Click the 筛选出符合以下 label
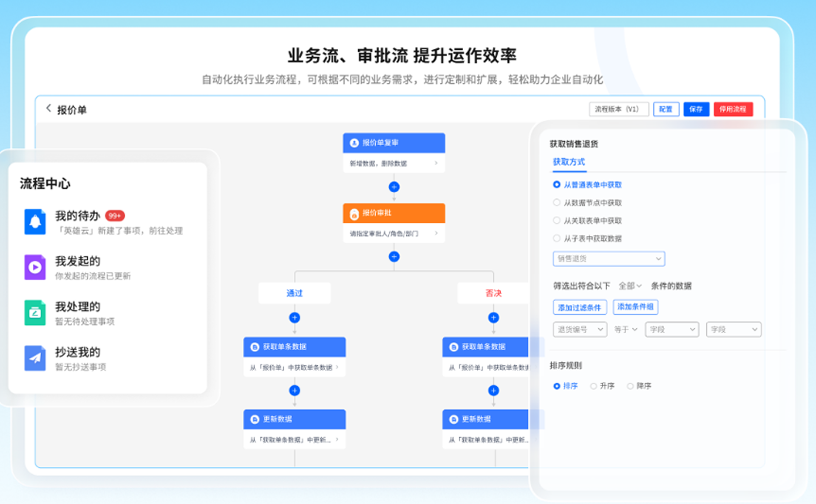This screenshot has width=816, height=504. pyautogui.click(x=581, y=286)
